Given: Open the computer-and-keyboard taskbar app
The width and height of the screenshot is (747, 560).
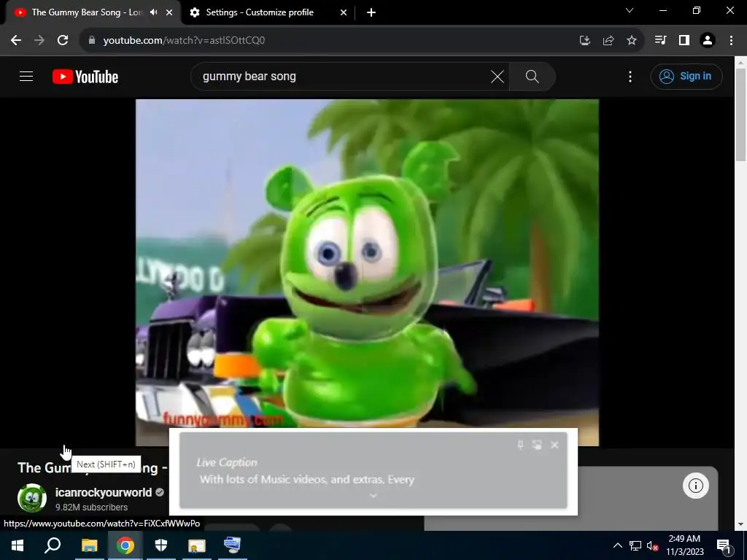Looking at the screenshot, I should coord(232,545).
